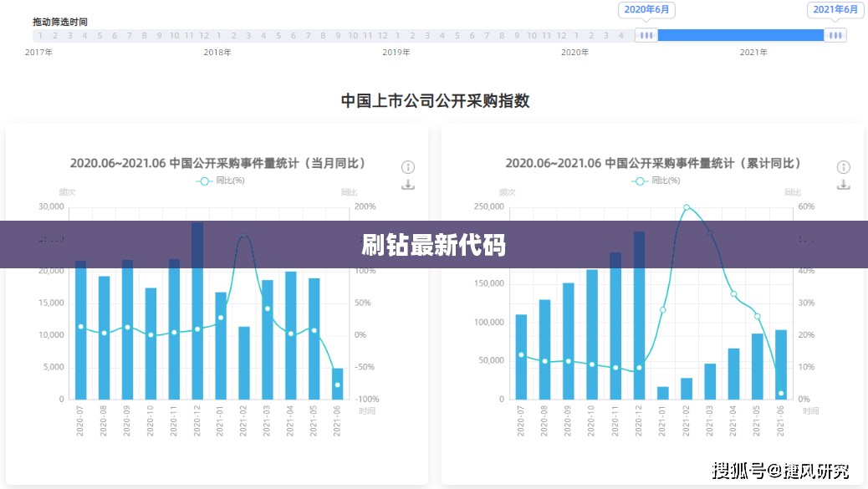Click the 250,000 y-axis value
Viewport: 868px width, 489px height.
click(x=489, y=206)
